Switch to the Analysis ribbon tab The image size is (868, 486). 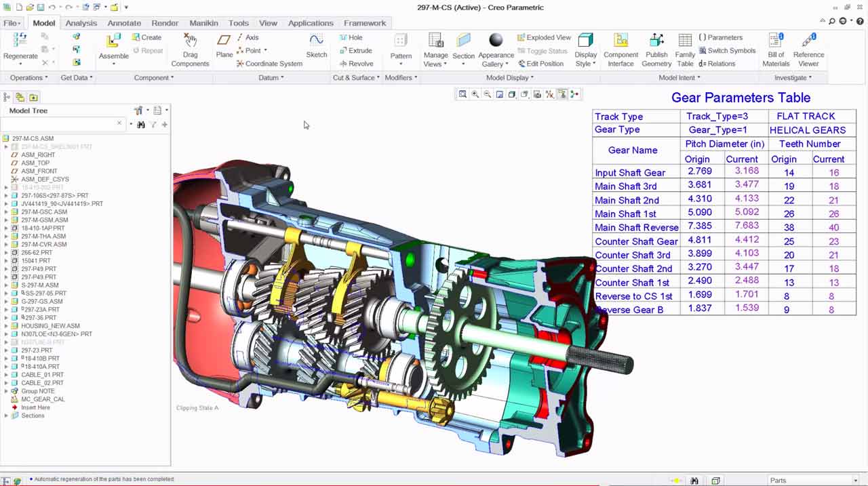[x=81, y=23]
